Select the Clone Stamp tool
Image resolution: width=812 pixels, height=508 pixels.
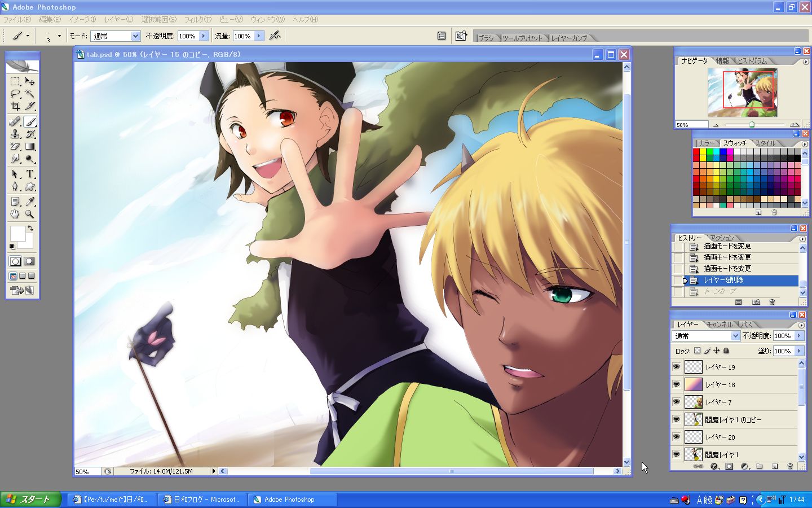click(x=15, y=134)
